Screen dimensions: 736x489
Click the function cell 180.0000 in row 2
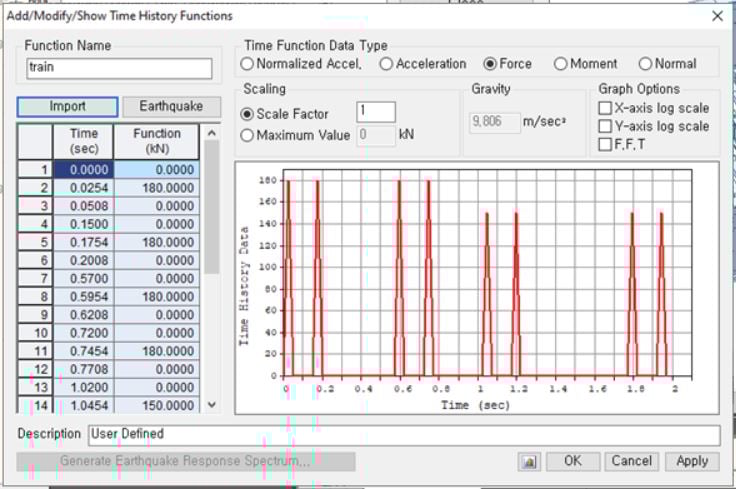pyautogui.click(x=157, y=188)
